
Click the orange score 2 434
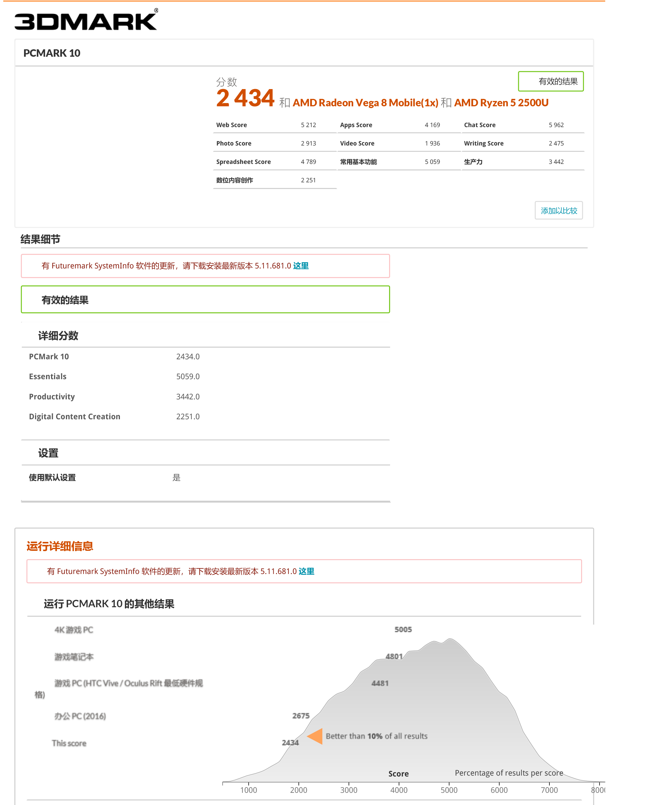pos(245,100)
